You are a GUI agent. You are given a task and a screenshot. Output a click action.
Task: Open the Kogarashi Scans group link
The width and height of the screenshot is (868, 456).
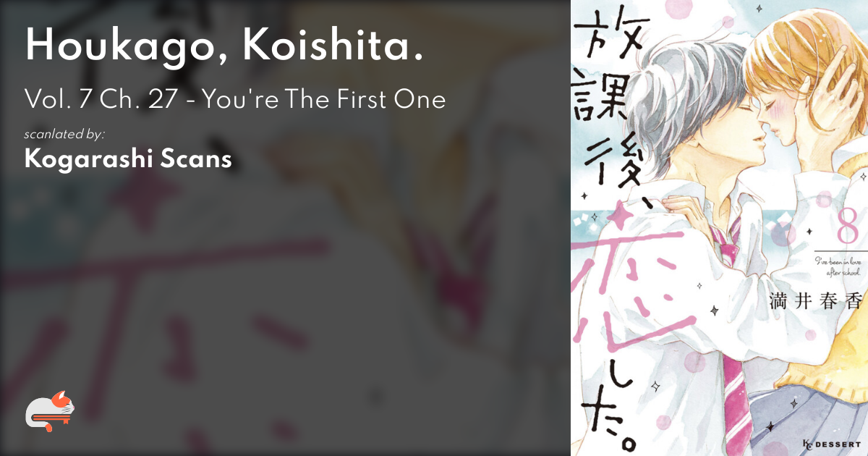click(x=128, y=159)
